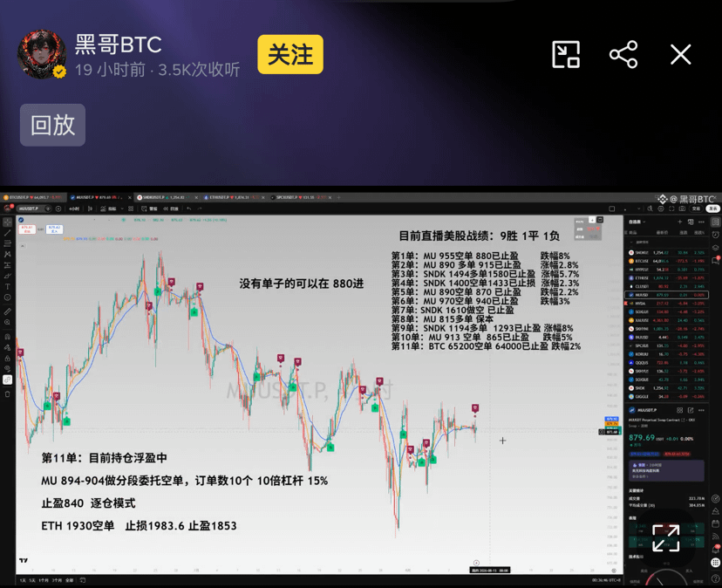722x588 pixels.
Task: Select BTCUSD in the watchlist
Action: [x=667, y=261]
